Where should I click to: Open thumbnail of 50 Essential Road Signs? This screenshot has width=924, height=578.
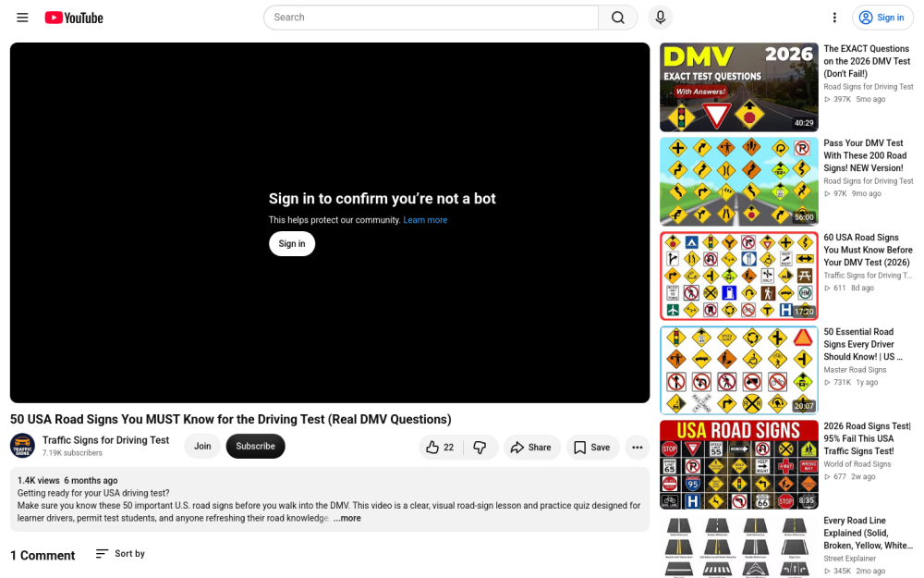point(739,371)
